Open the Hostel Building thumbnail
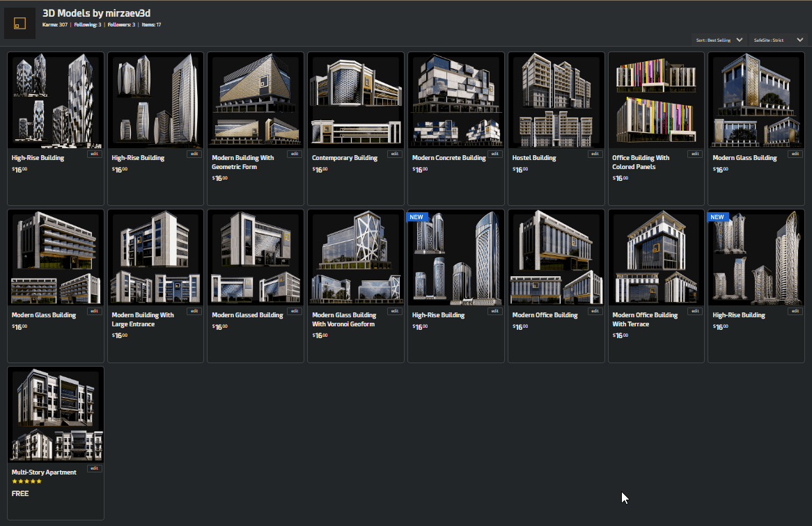812x526 pixels. pos(556,99)
